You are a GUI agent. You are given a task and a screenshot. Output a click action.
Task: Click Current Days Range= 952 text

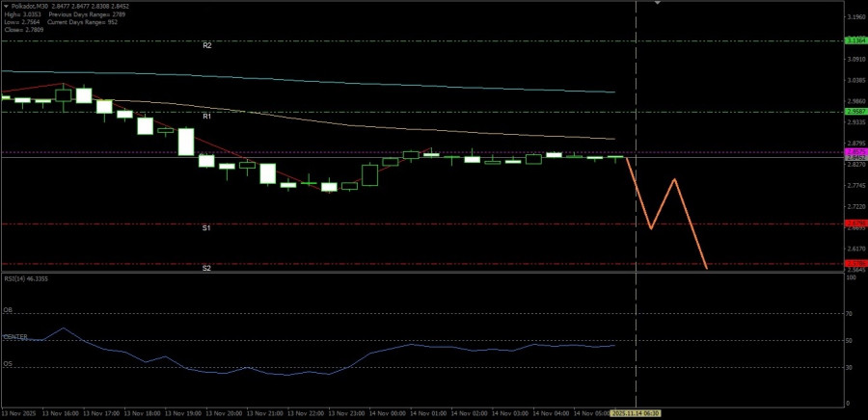tap(82, 22)
